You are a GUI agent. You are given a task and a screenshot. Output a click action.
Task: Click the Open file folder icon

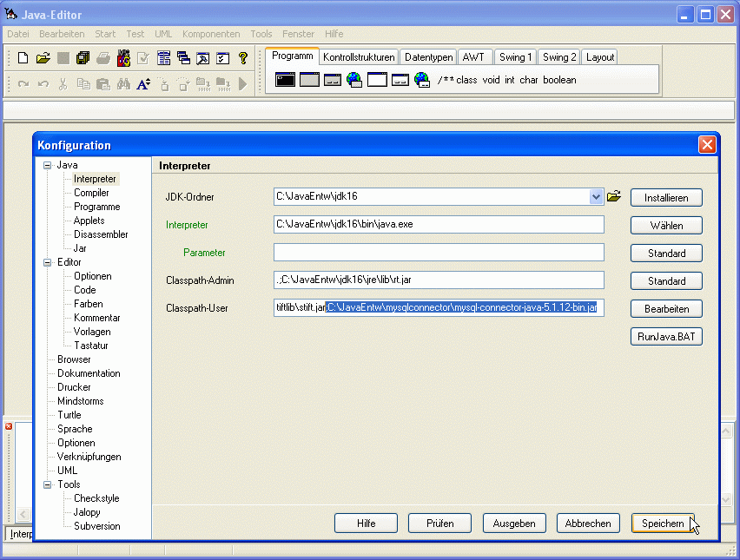(43, 58)
